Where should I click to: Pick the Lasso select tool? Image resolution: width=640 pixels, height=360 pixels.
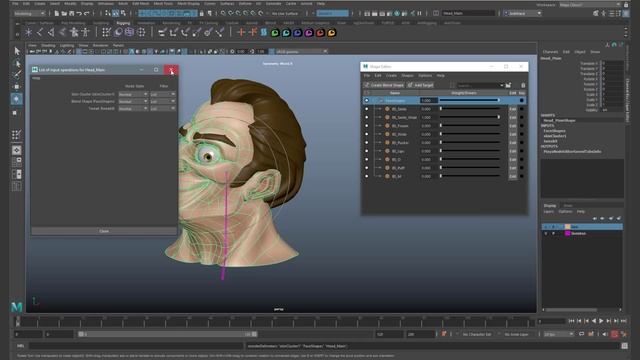[17, 63]
